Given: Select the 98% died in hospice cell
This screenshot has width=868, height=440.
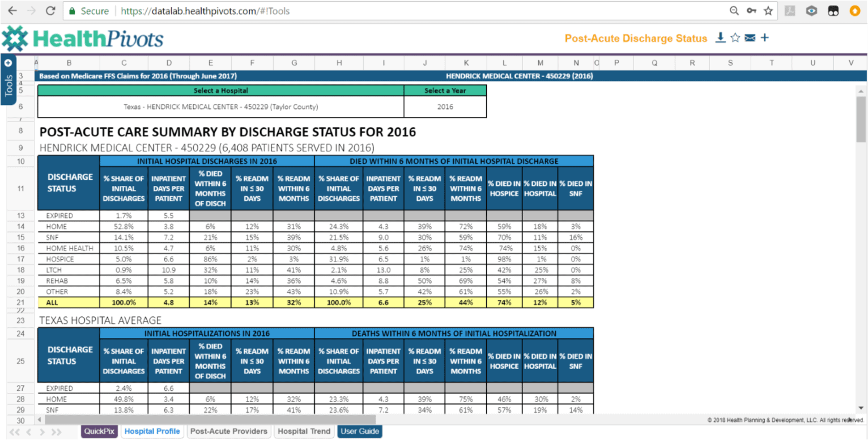Looking at the screenshot, I should click(x=504, y=259).
